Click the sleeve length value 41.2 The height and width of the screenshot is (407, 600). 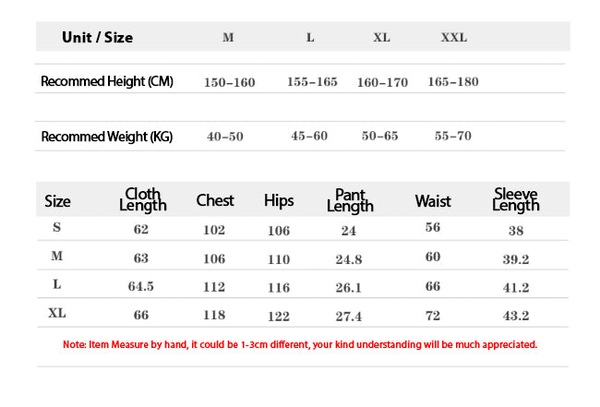click(x=516, y=288)
